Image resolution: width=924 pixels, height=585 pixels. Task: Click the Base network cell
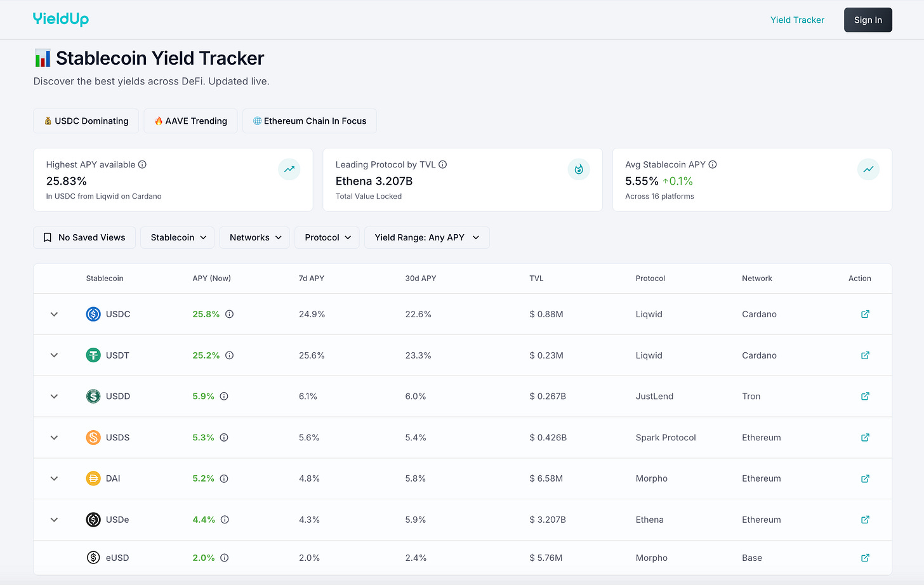tap(752, 558)
